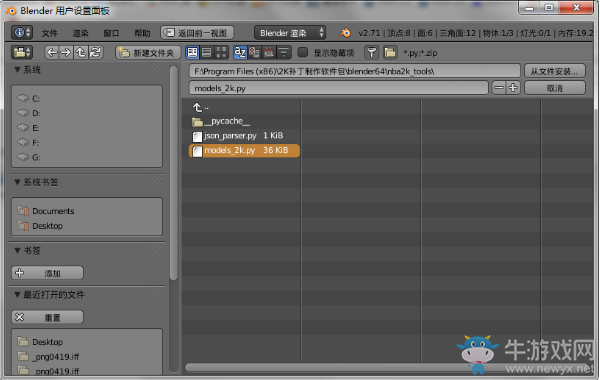Toggle the 显示隐藏项 checkbox
The width and height of the screenshot is (600, 380).
point(303,52)
